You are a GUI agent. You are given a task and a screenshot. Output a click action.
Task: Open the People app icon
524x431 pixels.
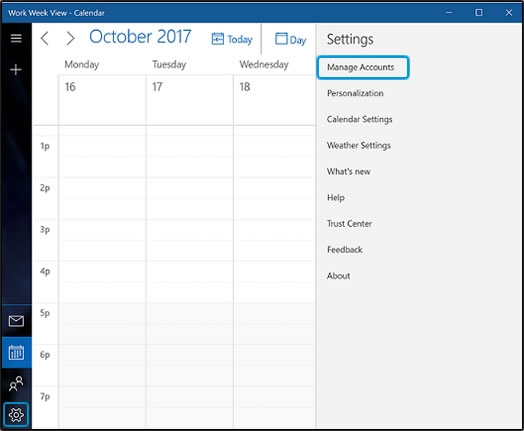tap(16, 384)
